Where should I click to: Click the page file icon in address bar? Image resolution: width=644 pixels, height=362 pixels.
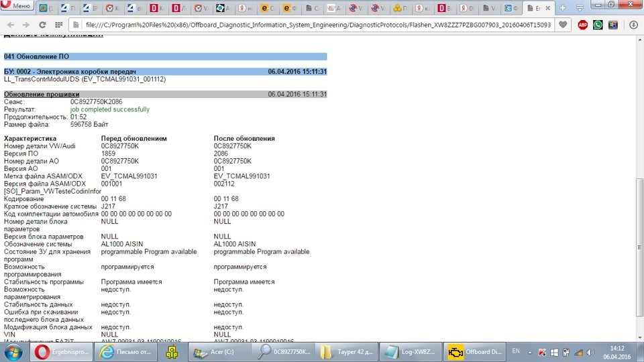click(x=76, y=25)
